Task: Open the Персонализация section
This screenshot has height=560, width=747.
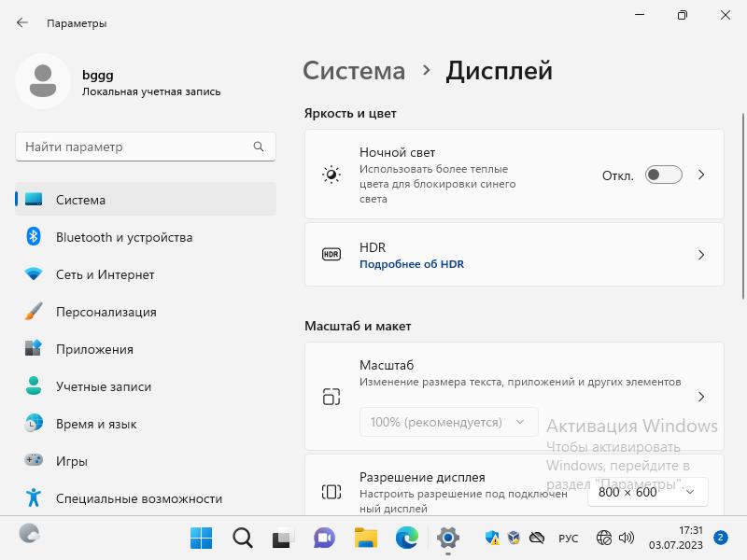Action: (106, 312)
